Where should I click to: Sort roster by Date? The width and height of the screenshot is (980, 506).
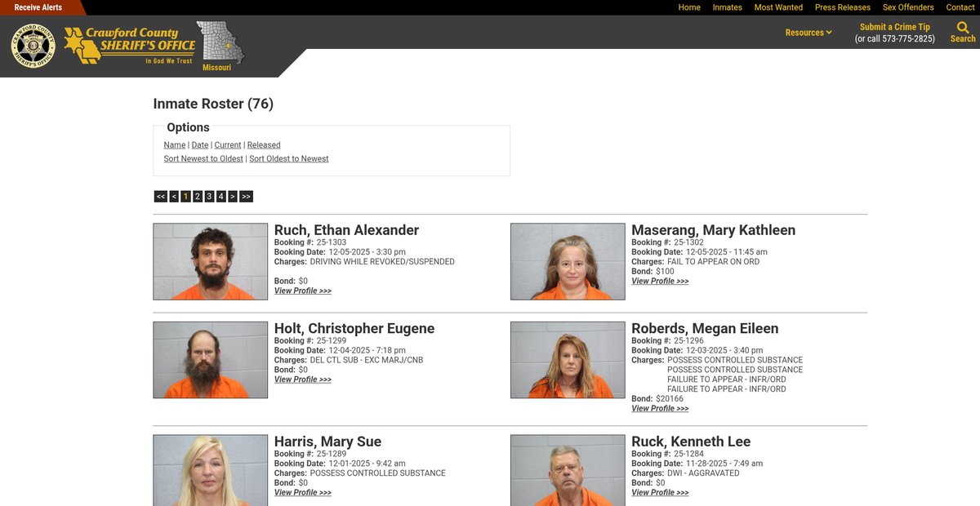tap(200, 145)
